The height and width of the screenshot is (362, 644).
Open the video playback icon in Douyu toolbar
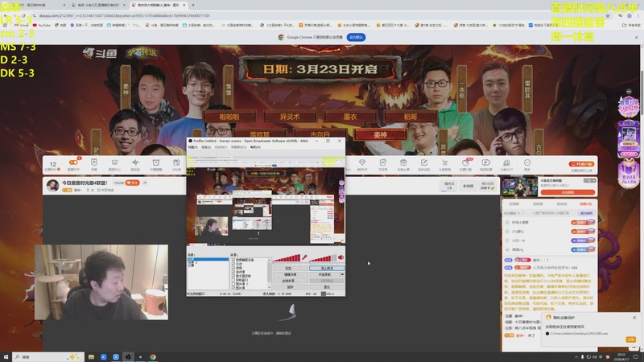(486, 162)
